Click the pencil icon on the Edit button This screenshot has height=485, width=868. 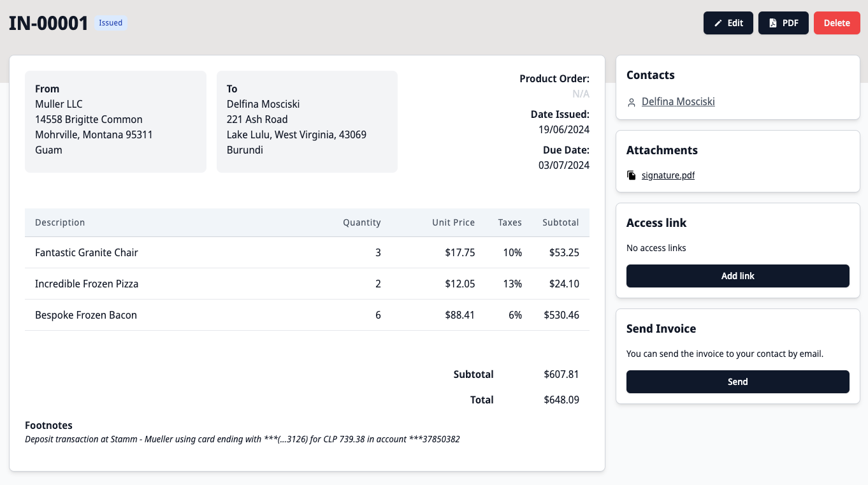717,22
